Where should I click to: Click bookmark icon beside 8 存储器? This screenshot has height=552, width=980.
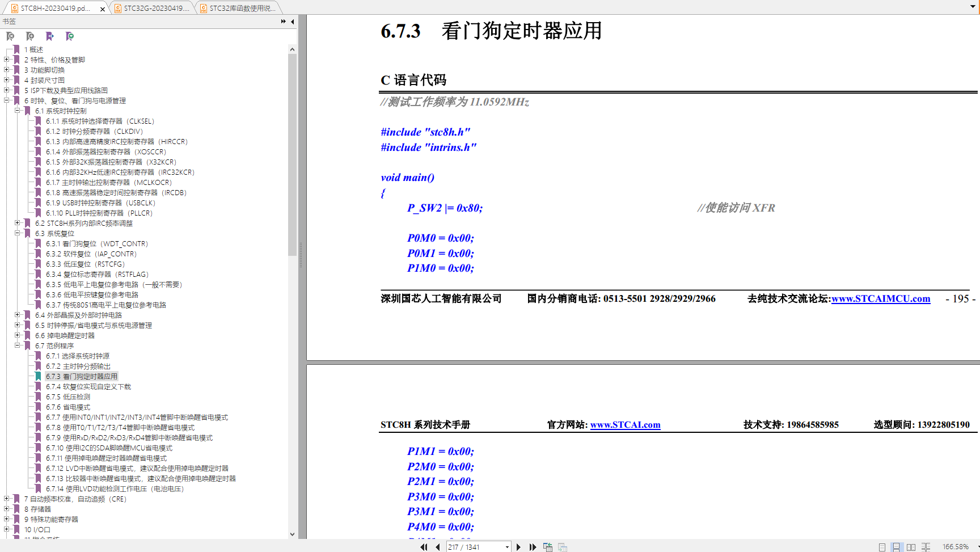pyautogui.click(x=17, y=509)
